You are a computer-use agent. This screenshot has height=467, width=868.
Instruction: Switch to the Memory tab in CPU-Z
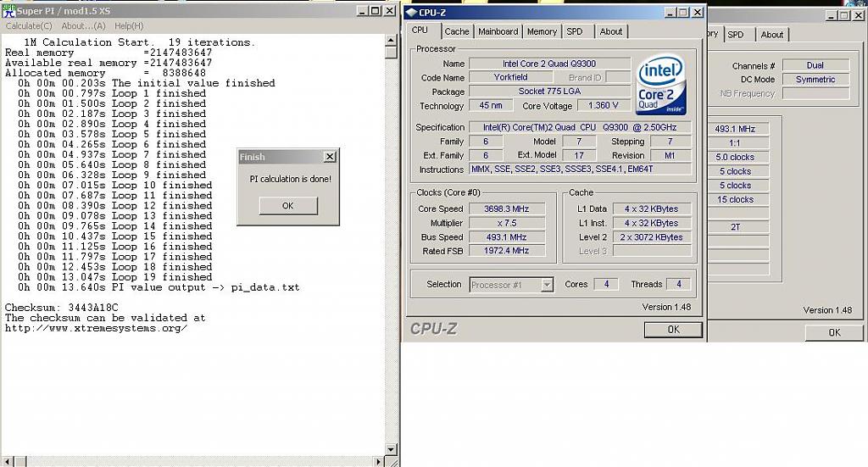tap(542, 31)
